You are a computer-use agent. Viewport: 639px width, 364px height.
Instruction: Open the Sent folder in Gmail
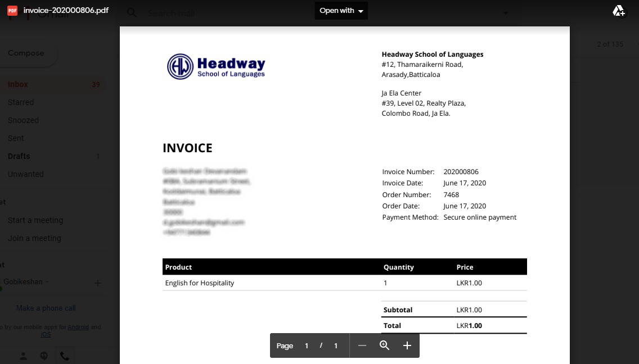coord(16,138)
